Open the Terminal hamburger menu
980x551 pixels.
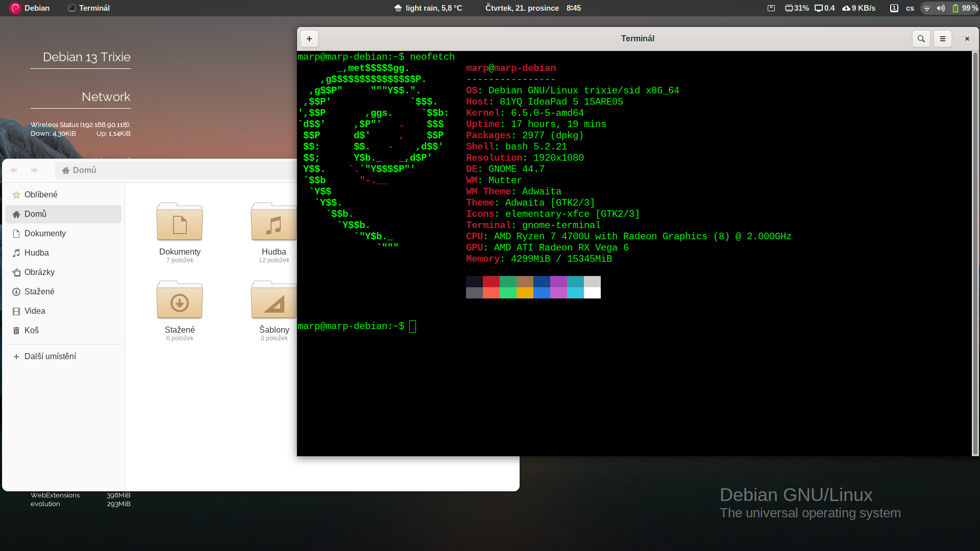pyautogui.click(x=942, y=39)
